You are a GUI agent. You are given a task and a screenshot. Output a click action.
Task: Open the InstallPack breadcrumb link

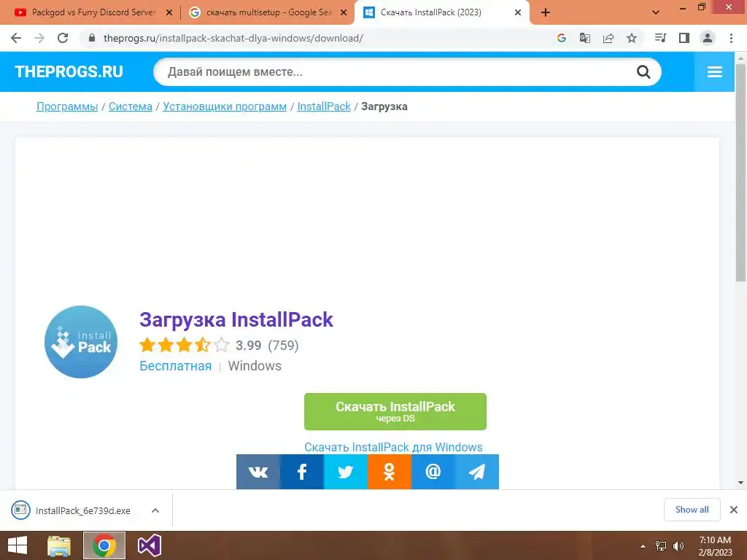pyautogui.click(x=324, y=106)
